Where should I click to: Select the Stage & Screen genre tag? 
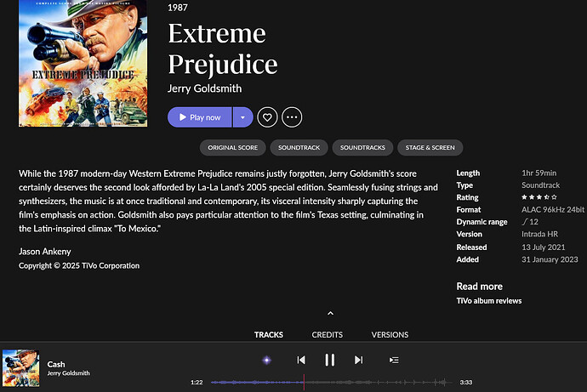[430, 148]
